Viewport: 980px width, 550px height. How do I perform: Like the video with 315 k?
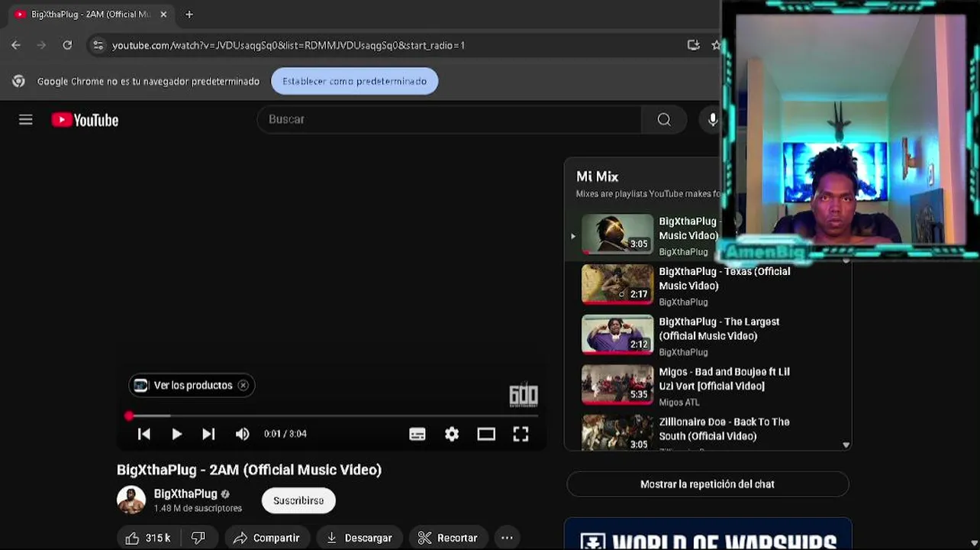[148, 538]
